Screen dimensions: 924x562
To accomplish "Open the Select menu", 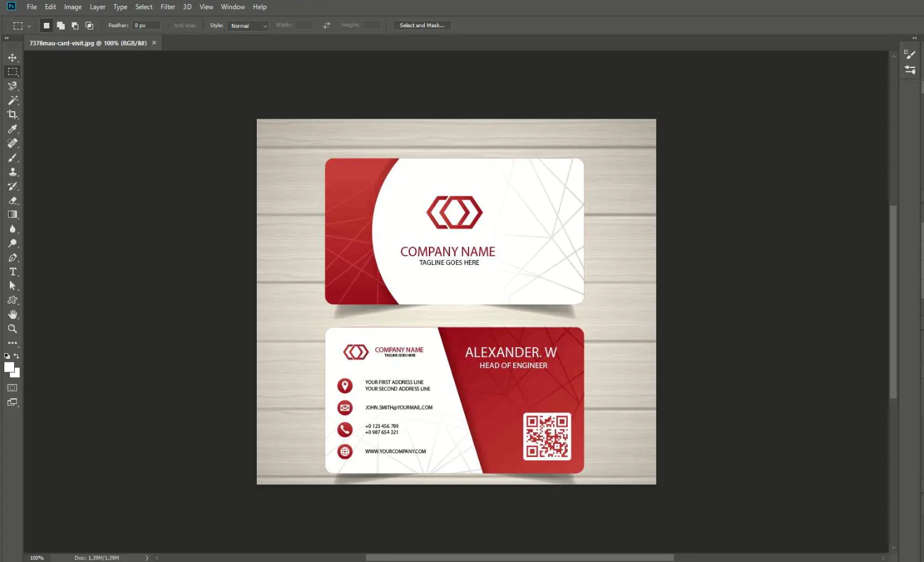I will coord(144,7).
